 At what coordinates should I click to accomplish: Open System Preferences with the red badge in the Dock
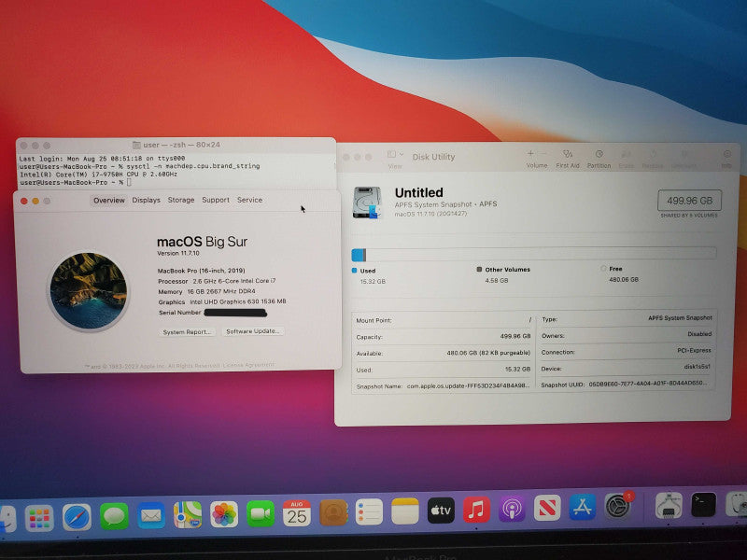[x=618, y=506]
